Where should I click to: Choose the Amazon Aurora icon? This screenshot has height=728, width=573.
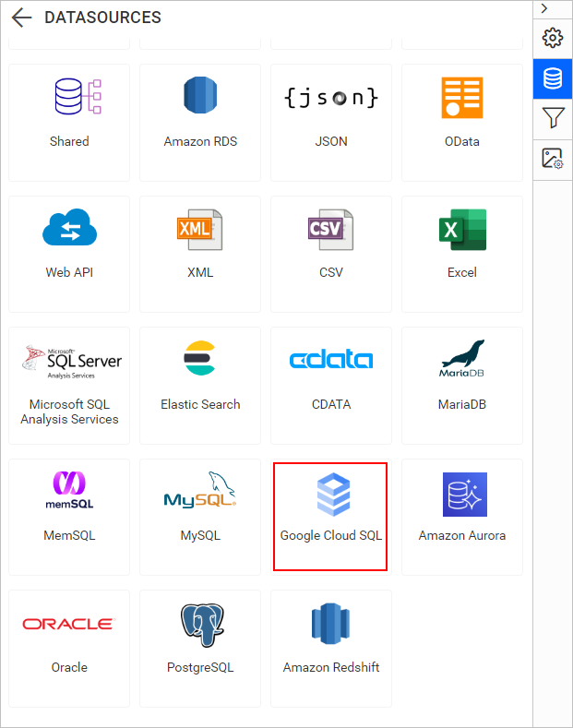pos(465,495)
